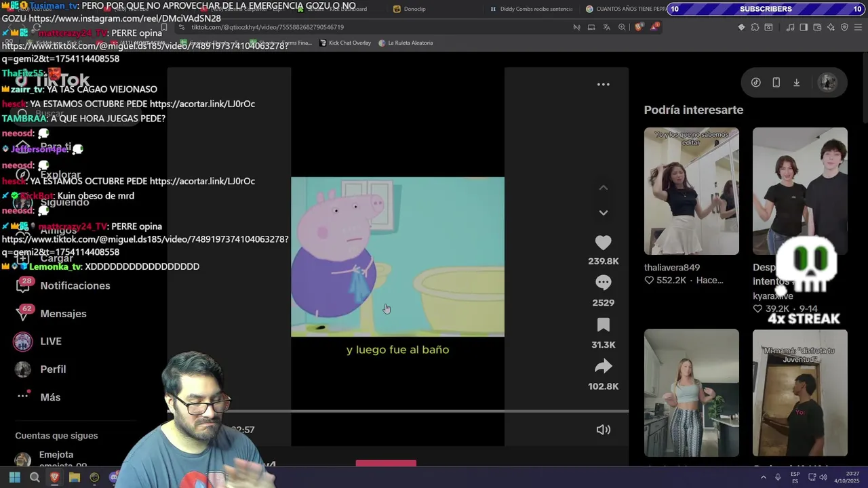Click the Peppa Pig video to pause
This screenshot has height=488, width=868.
click(x=397, y=257)
